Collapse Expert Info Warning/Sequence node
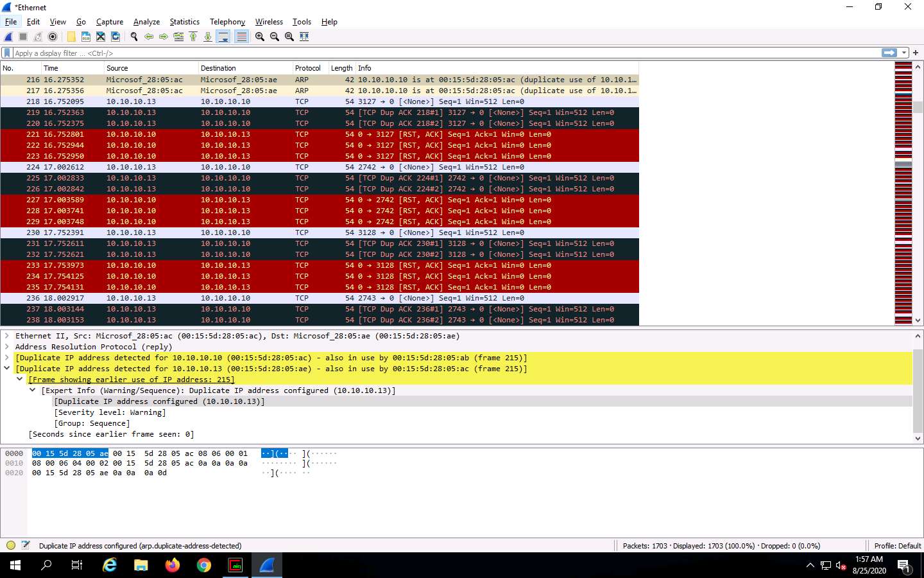The height and width of the screenshot is (578, 924). pyautogui.click(x=33, y=390)
